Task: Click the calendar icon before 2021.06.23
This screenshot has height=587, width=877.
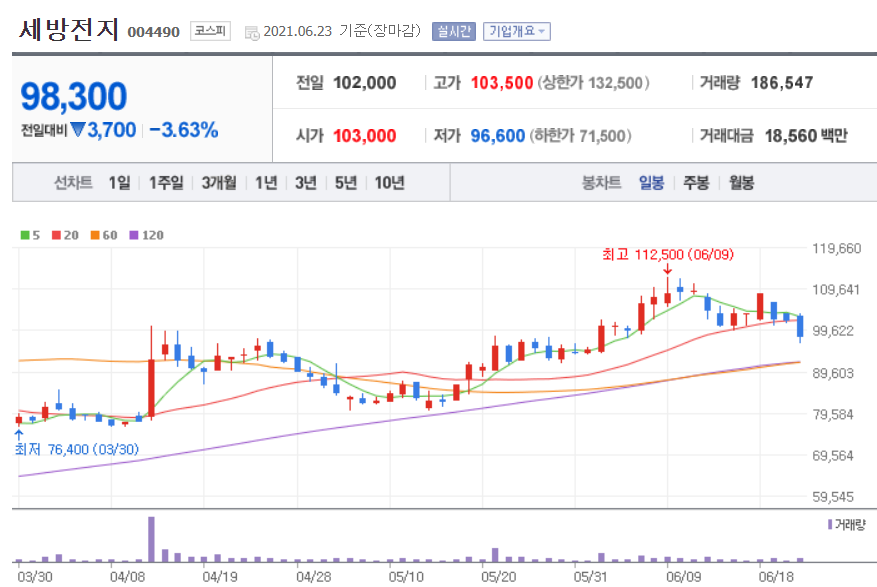Action: 252,33
